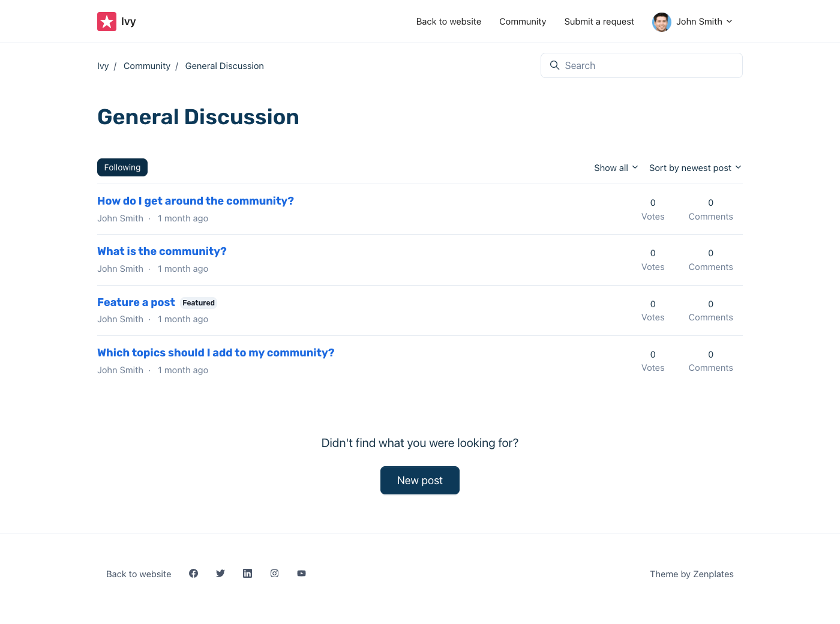The width and height of the screenshot is (840, 624).
Task: Click John Smith's avatar picture
Action: point(661,22)
